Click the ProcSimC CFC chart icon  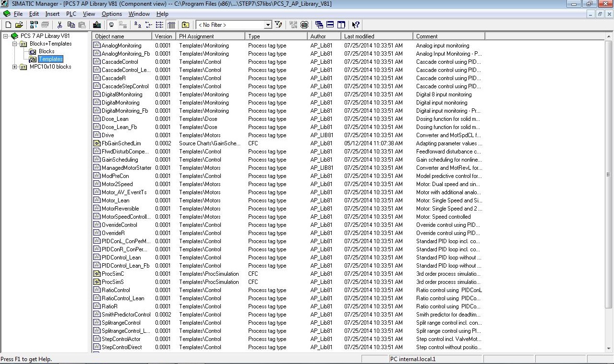tap(97, 274)
